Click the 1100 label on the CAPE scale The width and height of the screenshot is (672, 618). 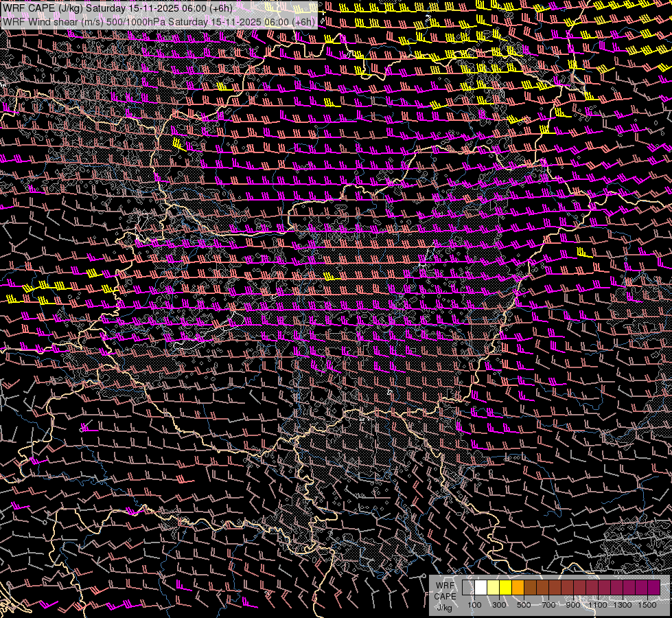pos(597,605)
